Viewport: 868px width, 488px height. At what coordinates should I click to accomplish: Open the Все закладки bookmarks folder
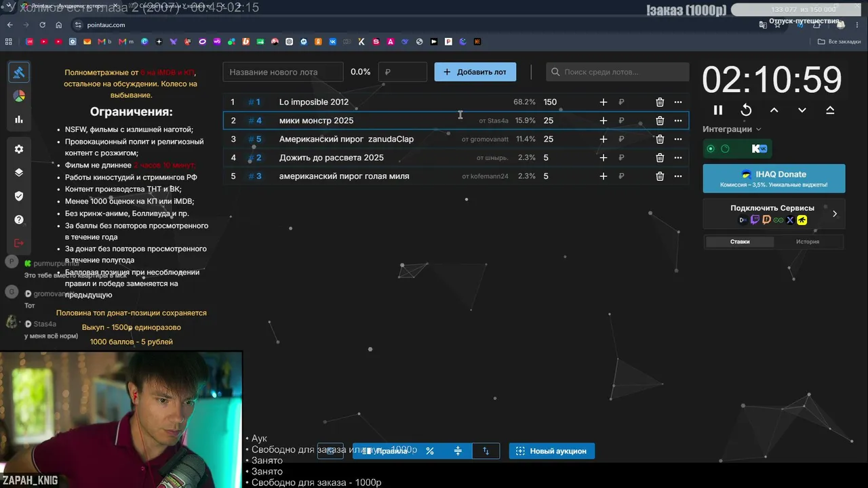click(x=839, y=42)
